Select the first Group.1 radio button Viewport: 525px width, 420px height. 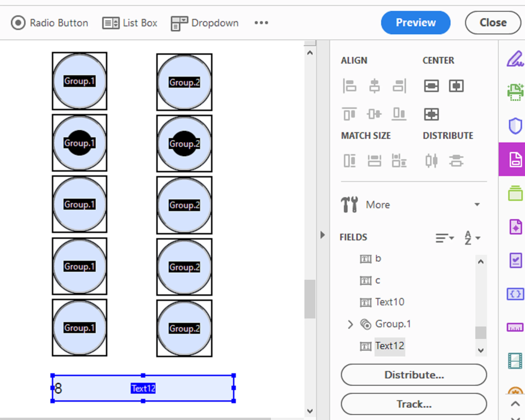79,81
